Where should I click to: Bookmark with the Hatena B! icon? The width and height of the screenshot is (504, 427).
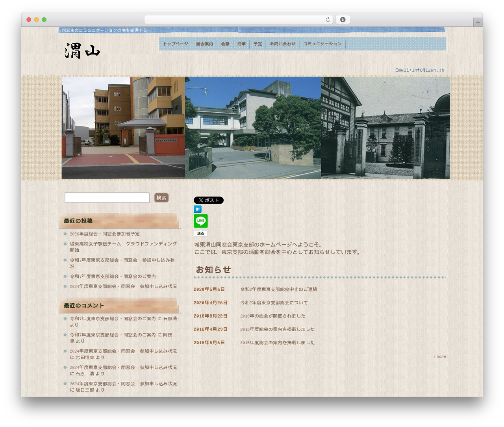(198, 209)
